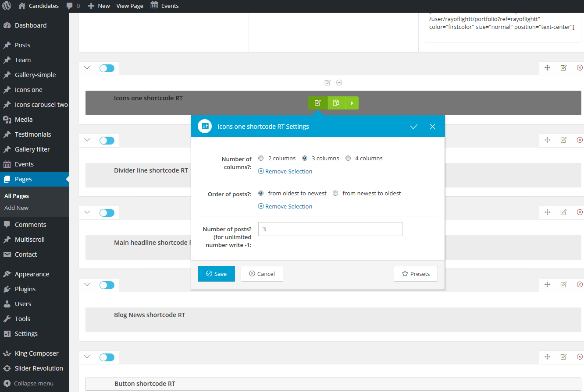Image resolution: width=584 pixels, height=392 pixels.
Task: Click the green edit element icon
Action: 318,103
